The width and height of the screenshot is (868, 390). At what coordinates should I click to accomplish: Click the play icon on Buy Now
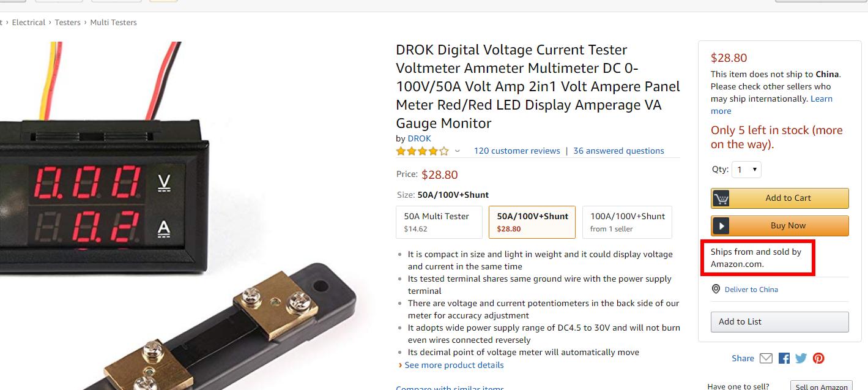(x=721, y=226)
